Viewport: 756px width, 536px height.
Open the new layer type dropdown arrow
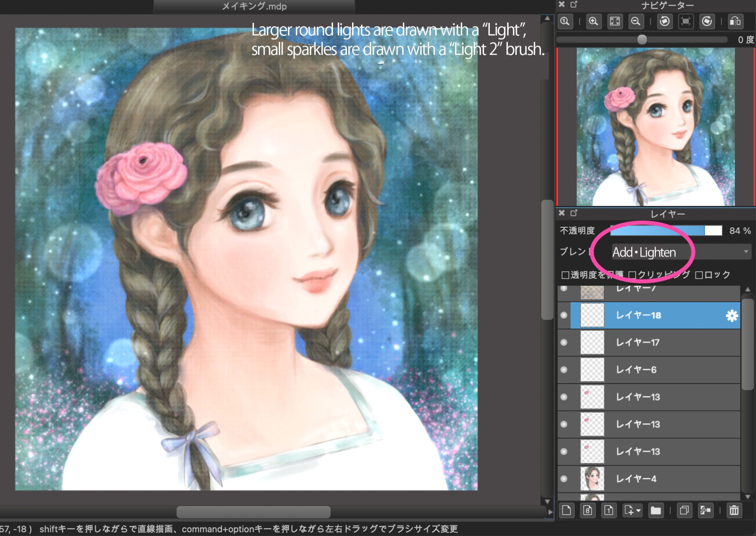coord(638,511)
